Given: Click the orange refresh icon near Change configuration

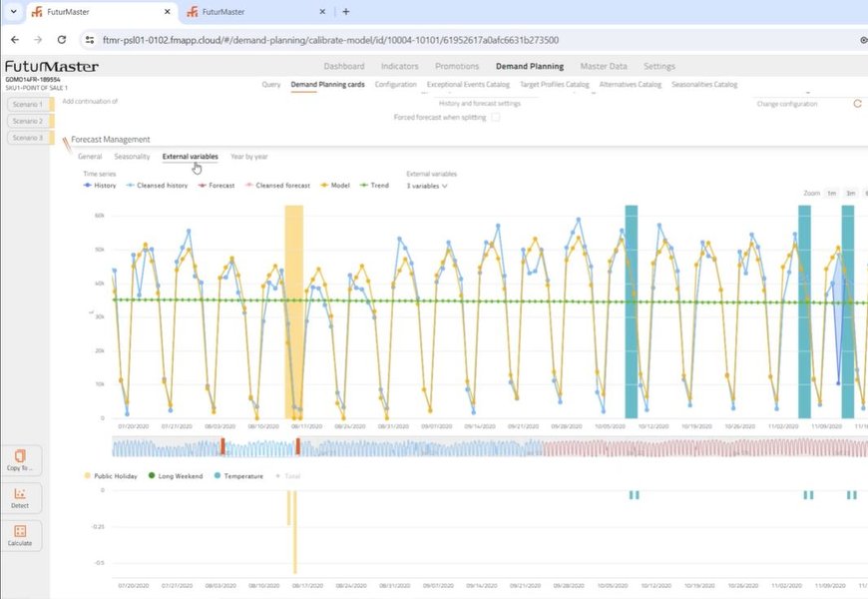Looking at the screenshot, I should tap(856, 102).
